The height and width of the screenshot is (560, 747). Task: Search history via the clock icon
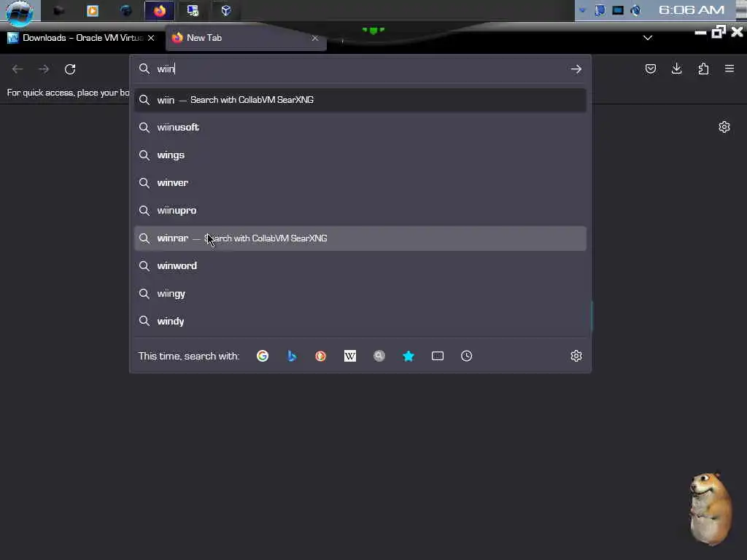click(x=466, y=356)
